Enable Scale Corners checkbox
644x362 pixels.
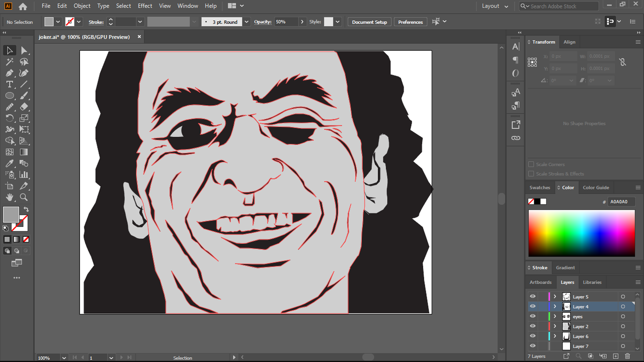pyautogui.click(x=531, y=164)
